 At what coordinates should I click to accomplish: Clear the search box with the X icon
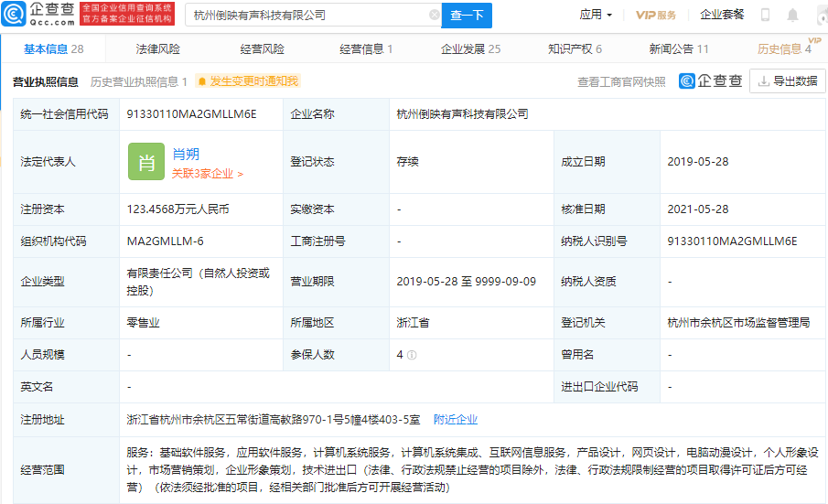click(434, 15)
